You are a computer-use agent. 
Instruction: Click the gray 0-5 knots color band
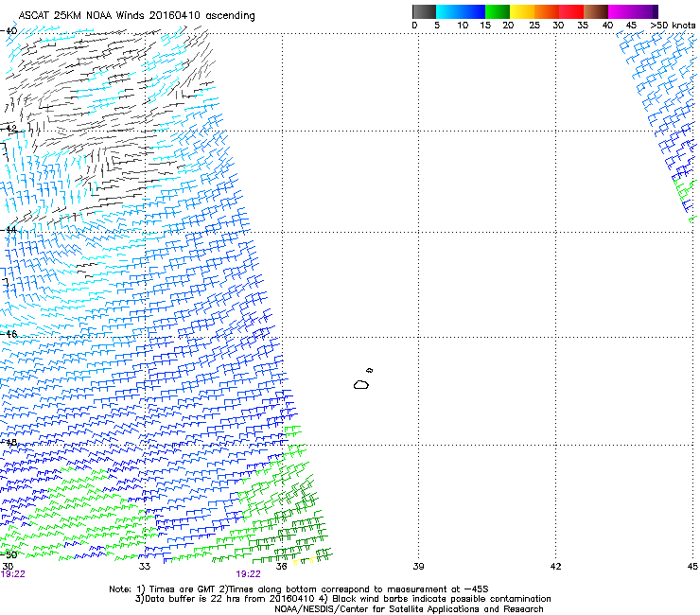tap(425, 11)
